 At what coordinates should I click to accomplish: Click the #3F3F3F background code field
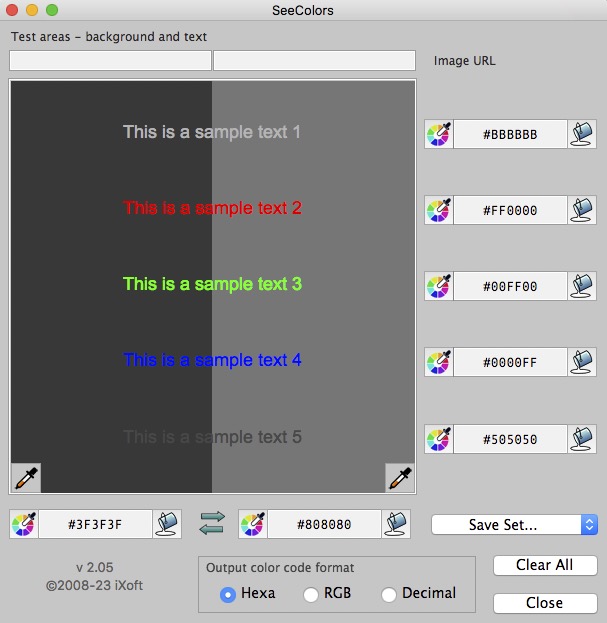point(96,524)
